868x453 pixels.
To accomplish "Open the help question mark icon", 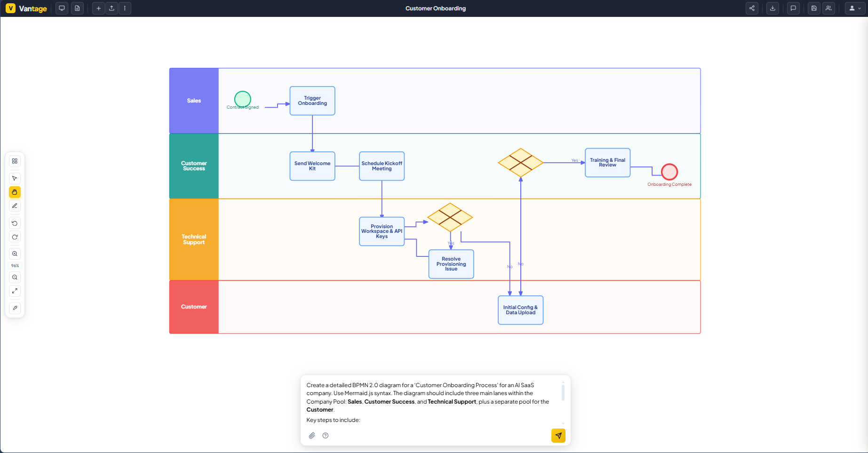I will point(326,436).
